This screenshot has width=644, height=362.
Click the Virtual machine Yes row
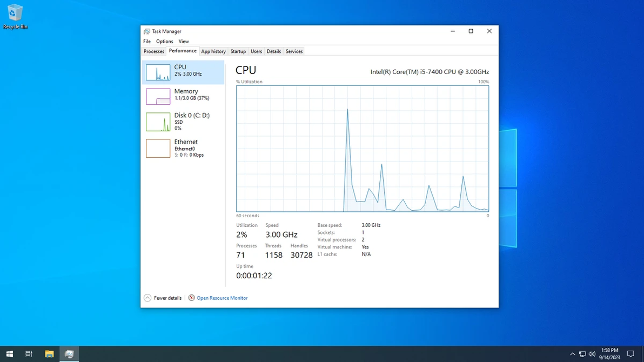pyautogui.click(x=343, y=247)
